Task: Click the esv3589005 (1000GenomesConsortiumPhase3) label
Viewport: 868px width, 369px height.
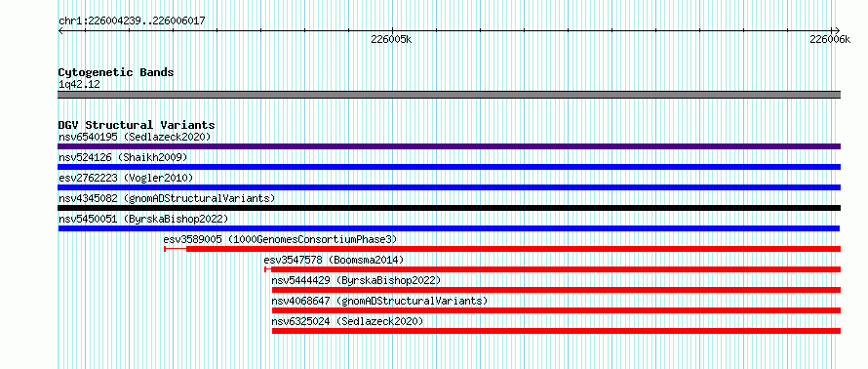Action: pyautogui.click(x=280, y=239)
